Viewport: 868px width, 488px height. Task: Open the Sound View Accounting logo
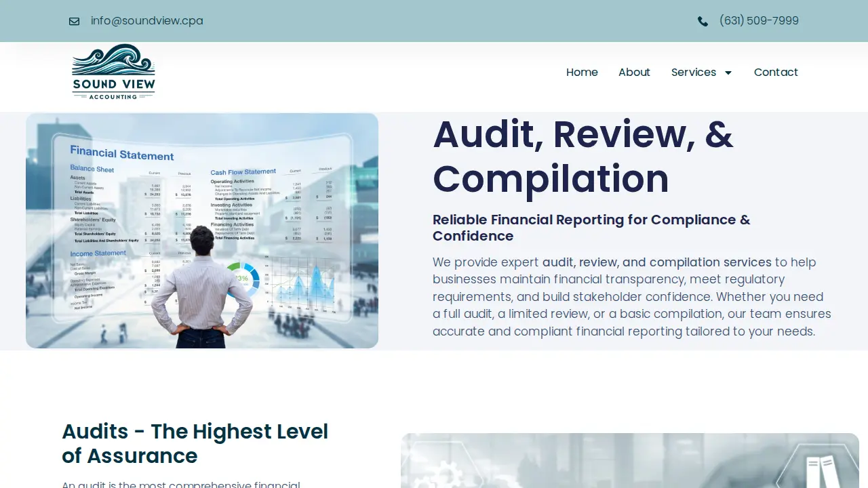click(x=113, y=72)
